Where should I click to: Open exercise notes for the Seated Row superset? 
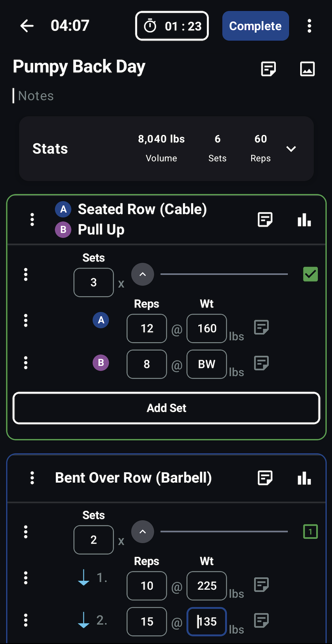265,220
